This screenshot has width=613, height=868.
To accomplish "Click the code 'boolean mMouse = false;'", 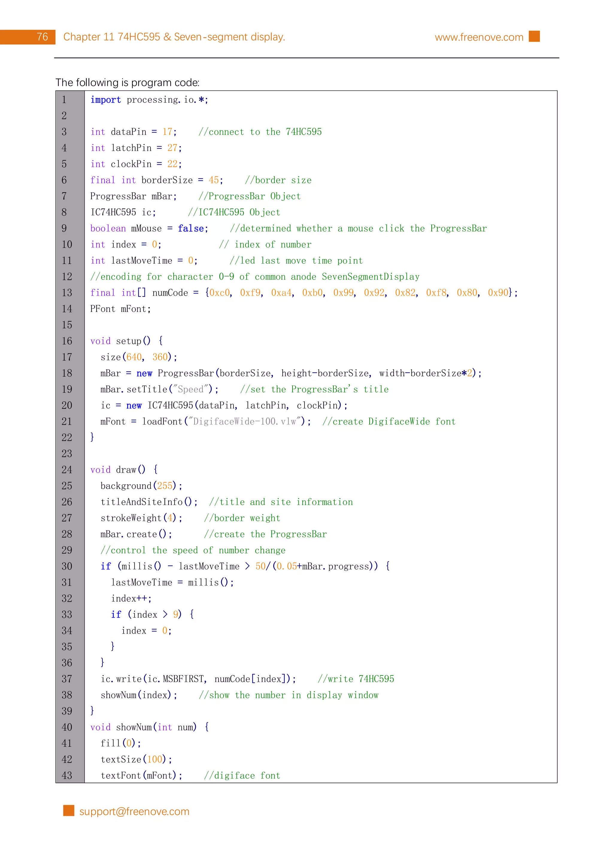I will 149,228.
